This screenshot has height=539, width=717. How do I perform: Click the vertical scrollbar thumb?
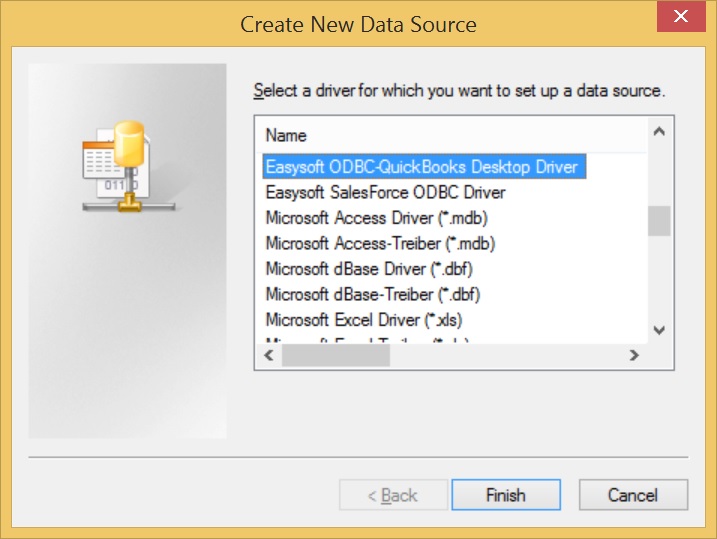(659, 221)
